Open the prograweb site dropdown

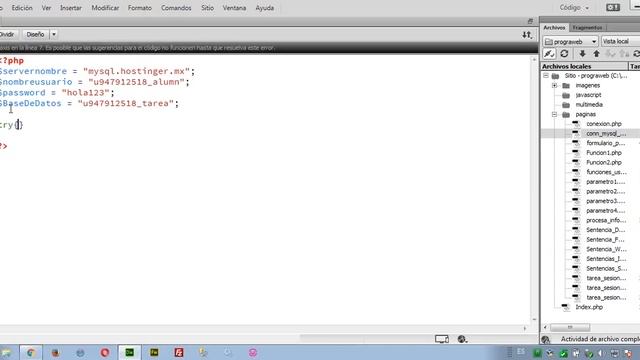[x=571, y=41]
